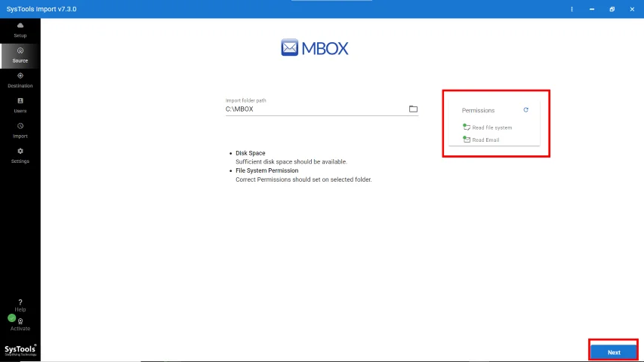Refresh the Permissions panel
Viewport: 644px width, 362px height.
[525, 110]
